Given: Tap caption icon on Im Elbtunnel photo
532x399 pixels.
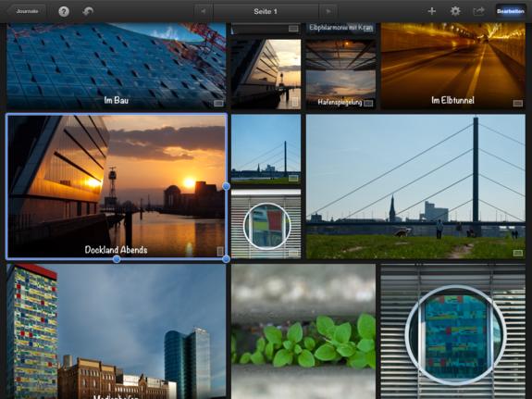Looking at the screenshot, I should click(x=518, y=103).
